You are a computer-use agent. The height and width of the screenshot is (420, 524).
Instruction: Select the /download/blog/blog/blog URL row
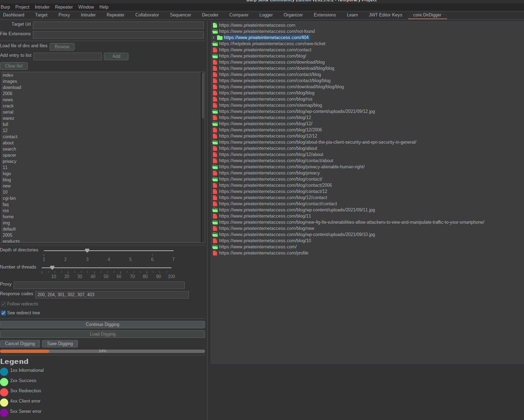coord(281,87)
